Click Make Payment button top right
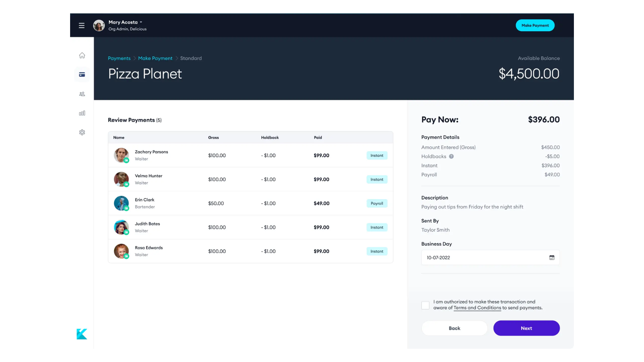This screenshot has height=362, width=644. [x=535, y=25]
